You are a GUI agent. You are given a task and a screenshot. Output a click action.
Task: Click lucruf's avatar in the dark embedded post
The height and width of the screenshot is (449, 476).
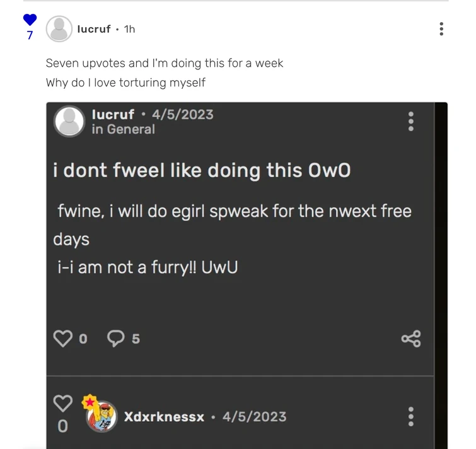tap(69, 122)
